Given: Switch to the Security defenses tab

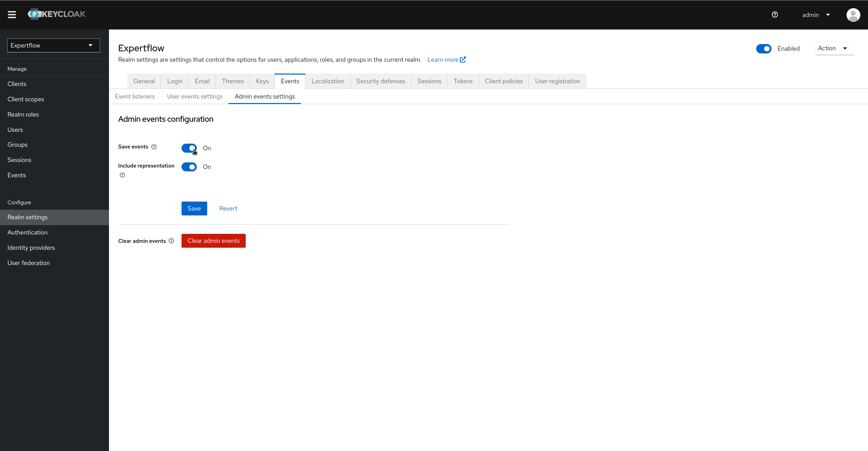Looking at the screenshot, I should point(380,81).
